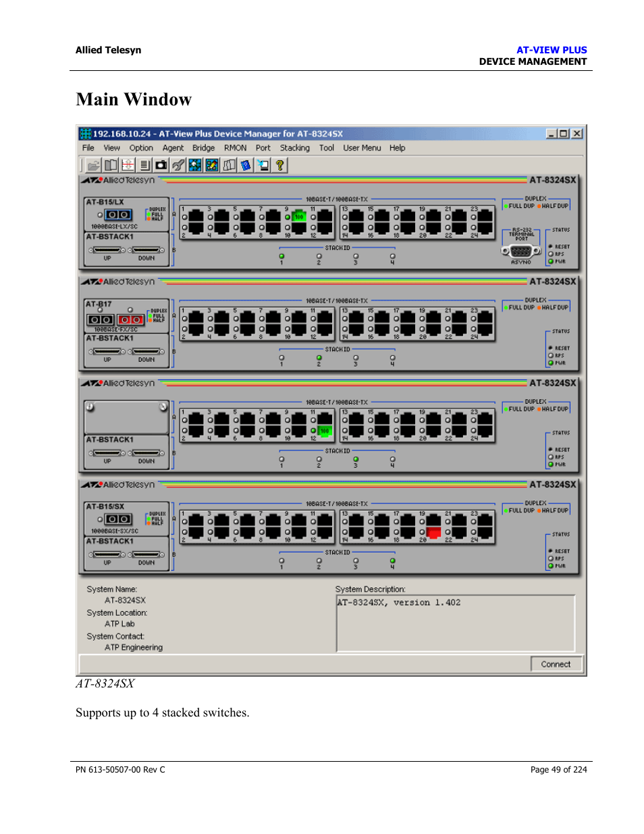This screenshot has width=644, height=834.
Task: Open the Agent menu
Action: tap(173, 148)
